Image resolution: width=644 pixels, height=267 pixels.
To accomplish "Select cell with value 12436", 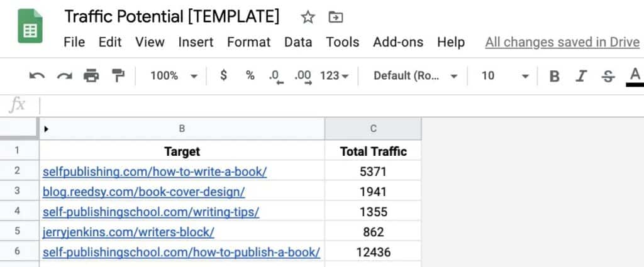I will (373, 251).
